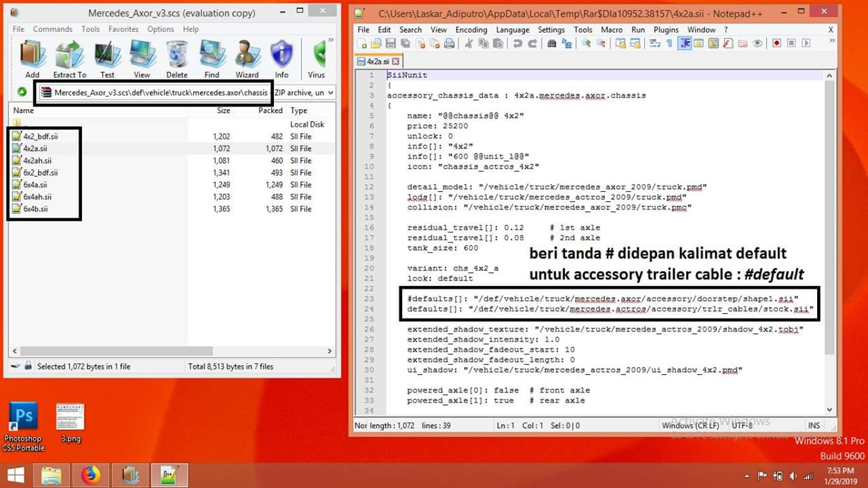Screen dimensions: 868x488
Task: Click the UTF-8 encoding status bar field
Action: click(744, 426)
